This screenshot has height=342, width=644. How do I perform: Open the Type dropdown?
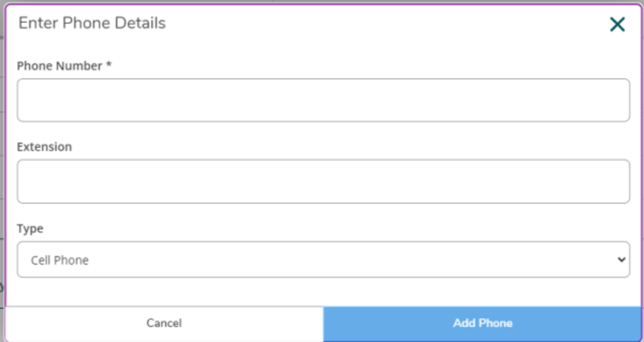pos(323,260)
